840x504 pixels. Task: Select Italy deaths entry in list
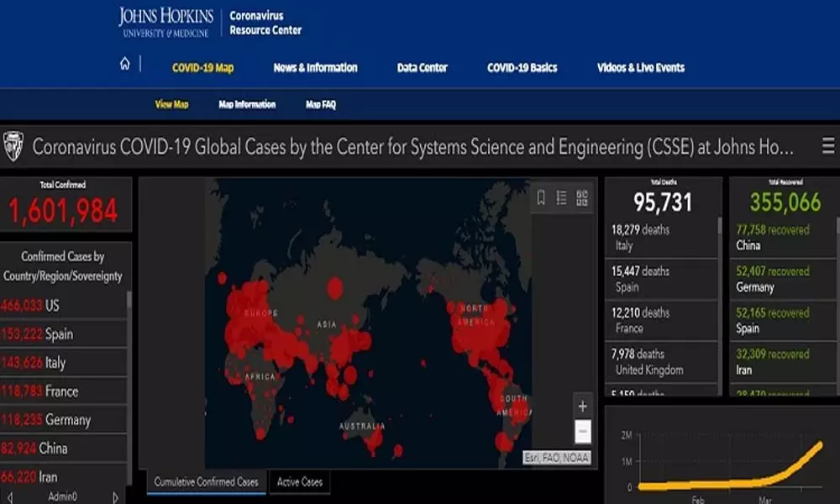(x=661, y=238)
